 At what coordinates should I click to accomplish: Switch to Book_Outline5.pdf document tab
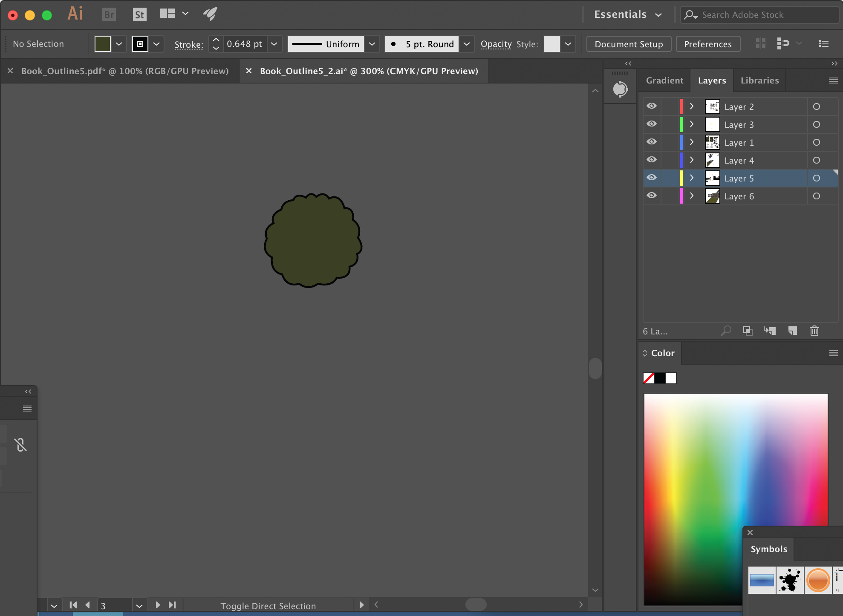pos(125,71)
